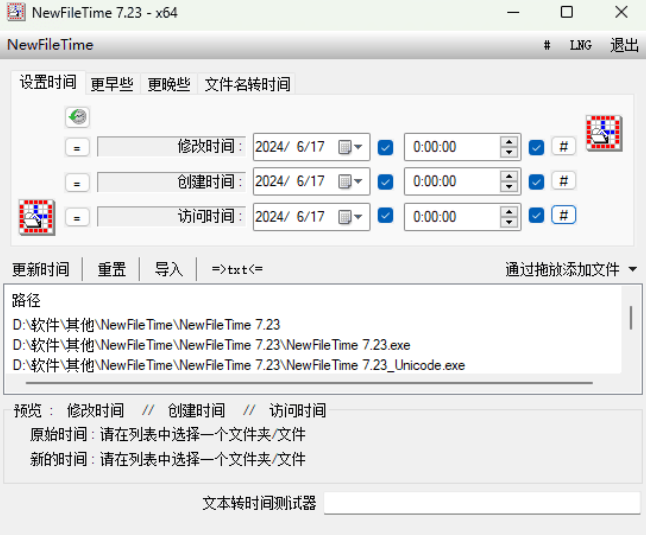Toggle the 访问时间 time checkbox
The height and width of the screenshot is (535, 646).
[536, 215]
